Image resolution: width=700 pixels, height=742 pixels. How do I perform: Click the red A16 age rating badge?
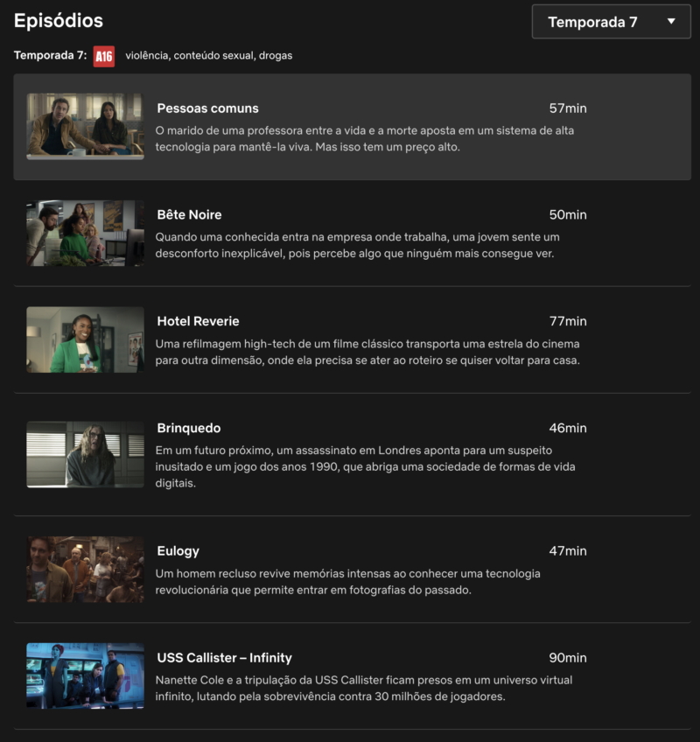(x=104, y=56)
